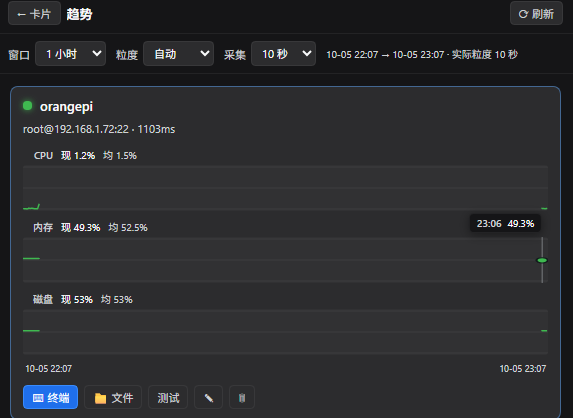Open the 粒度 dropdown showing 自动

[x=178, y=54]
